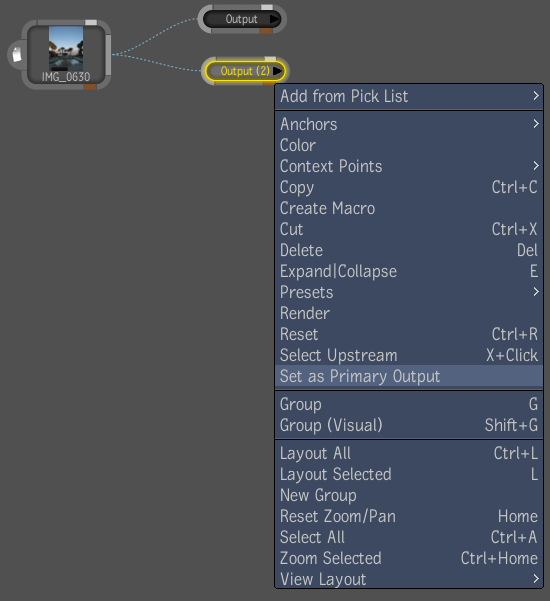Open the View Layout submenu
Viewport: 550px width, 601px height.
[x=409, y=579]
